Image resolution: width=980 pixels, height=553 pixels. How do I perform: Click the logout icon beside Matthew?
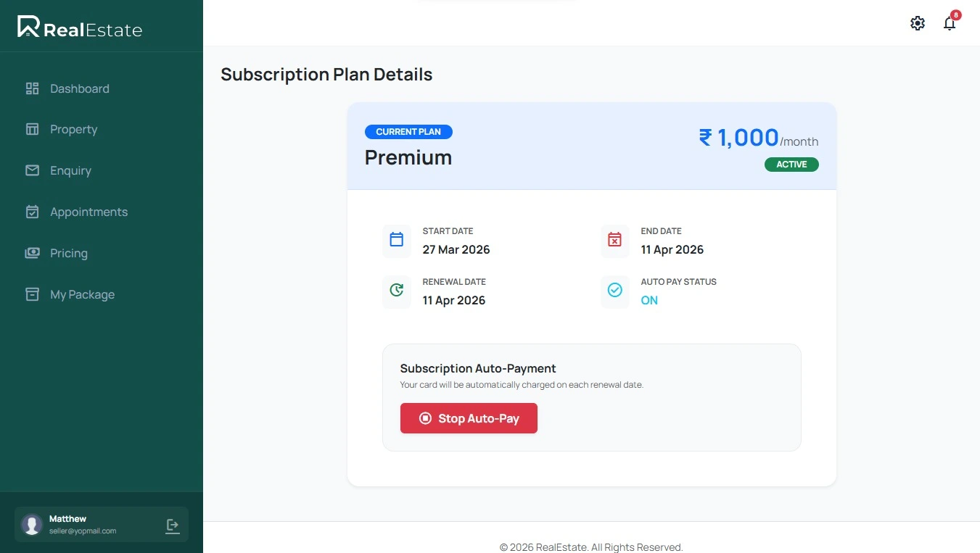(173, 525)
